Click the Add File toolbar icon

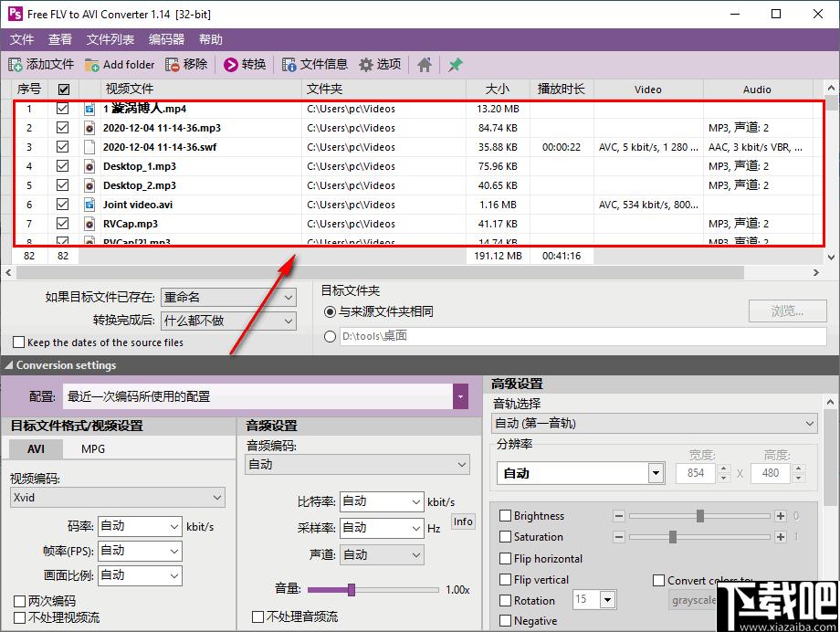pos(15,65)
